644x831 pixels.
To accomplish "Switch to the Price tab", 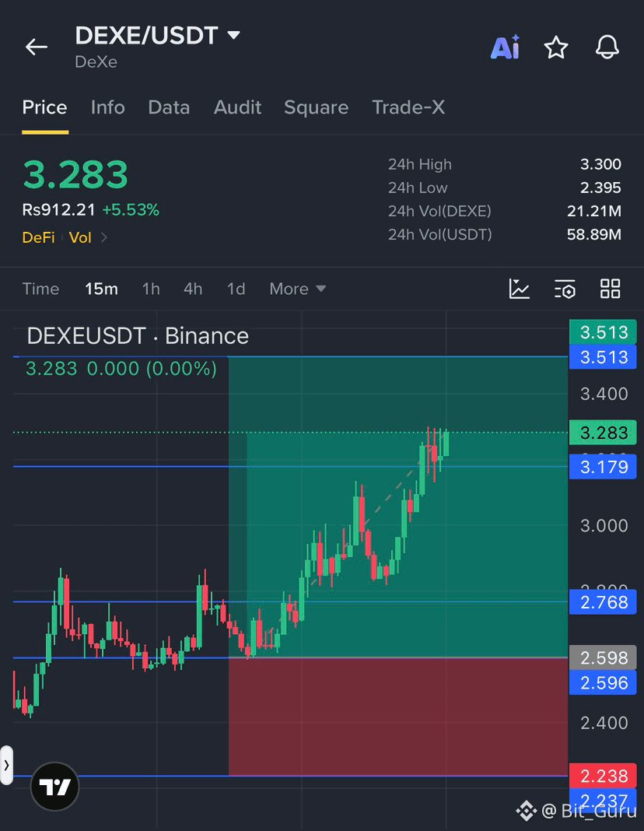I will coord(44,107).
